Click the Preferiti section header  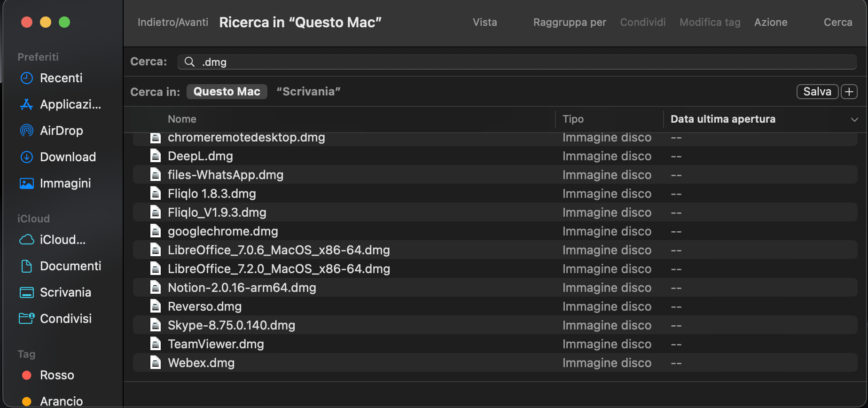(38, 57)
